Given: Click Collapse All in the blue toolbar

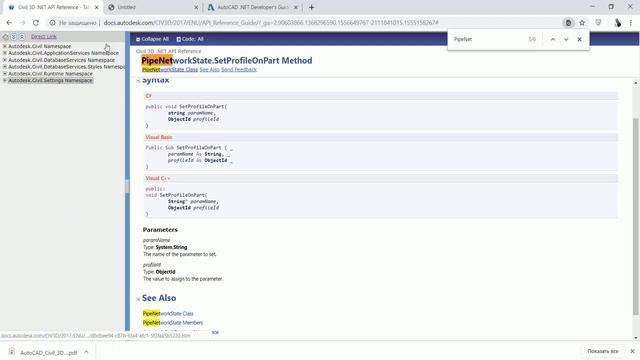Looking at the screenshot, I should [152, 39].
